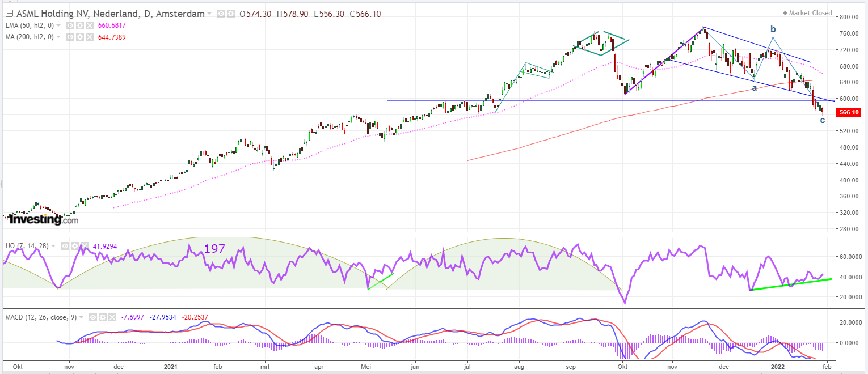Open the ASML main series settings gear
The image size is (868, 374).
click(231, 14)
